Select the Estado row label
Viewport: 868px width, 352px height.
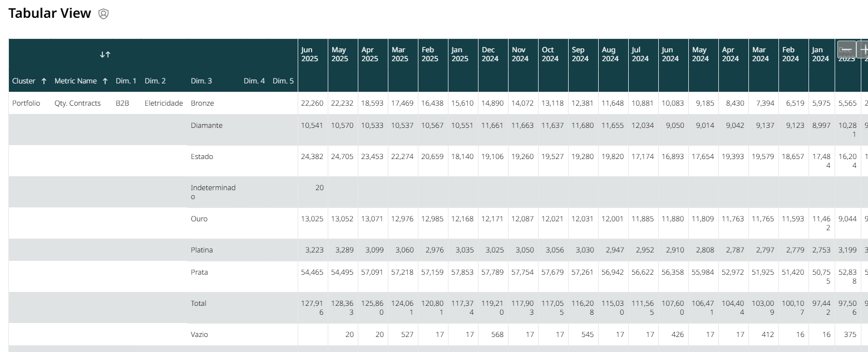point(202,157)
